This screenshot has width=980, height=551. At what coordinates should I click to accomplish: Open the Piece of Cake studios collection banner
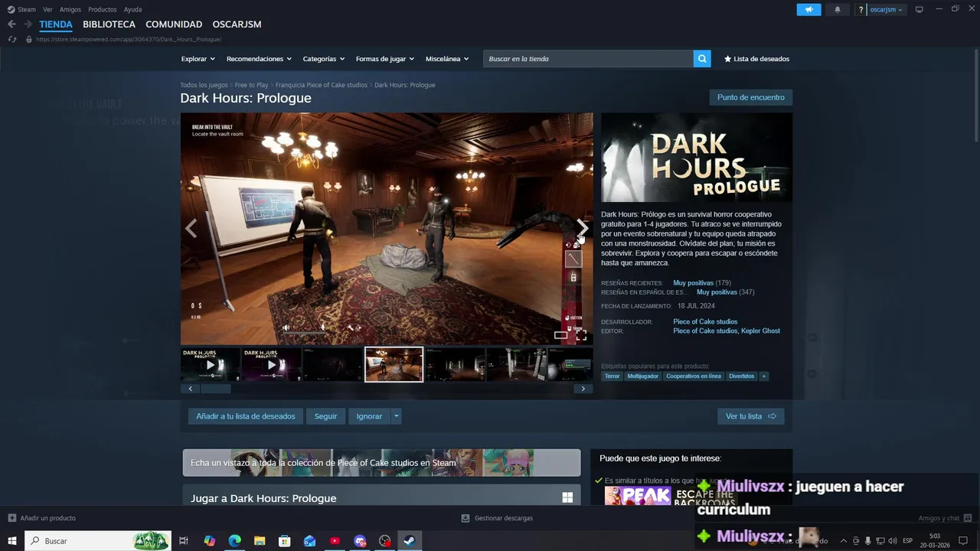pyautogui.click(x=381, y=463)
